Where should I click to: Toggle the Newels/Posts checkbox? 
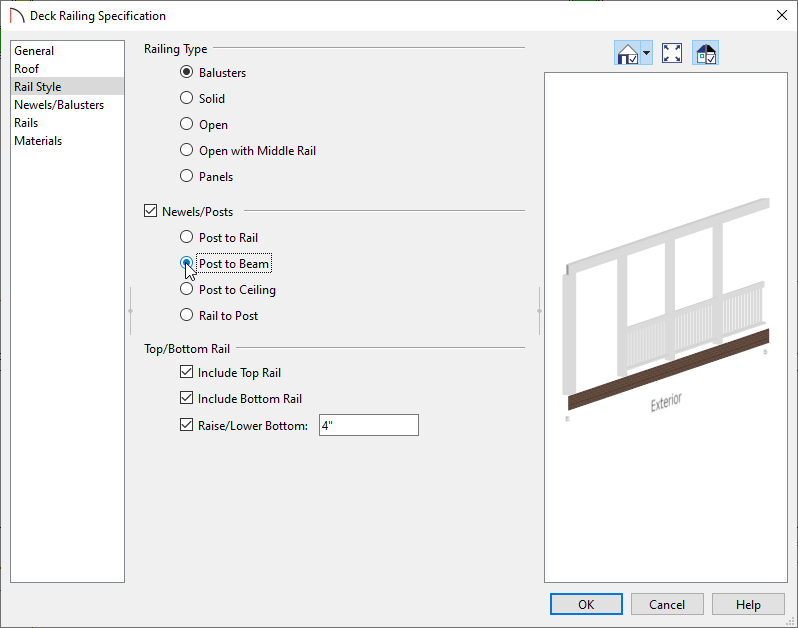(x=151, y=211)
